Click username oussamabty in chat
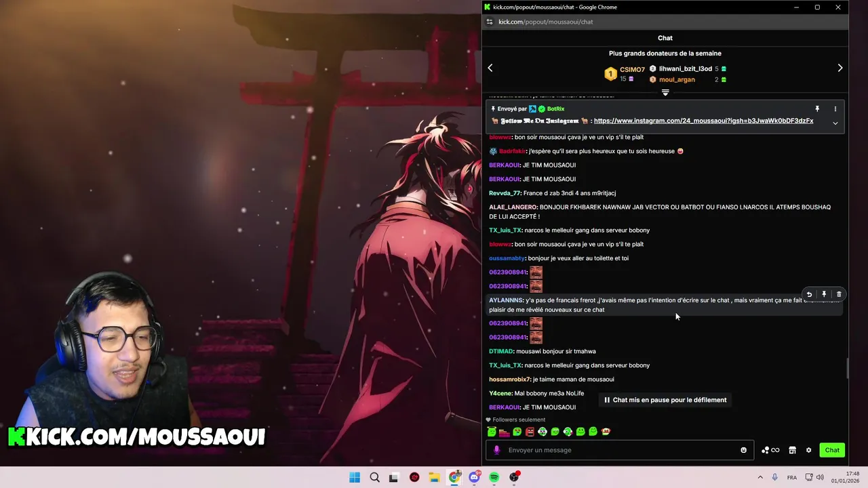 [x=507, y=258]
